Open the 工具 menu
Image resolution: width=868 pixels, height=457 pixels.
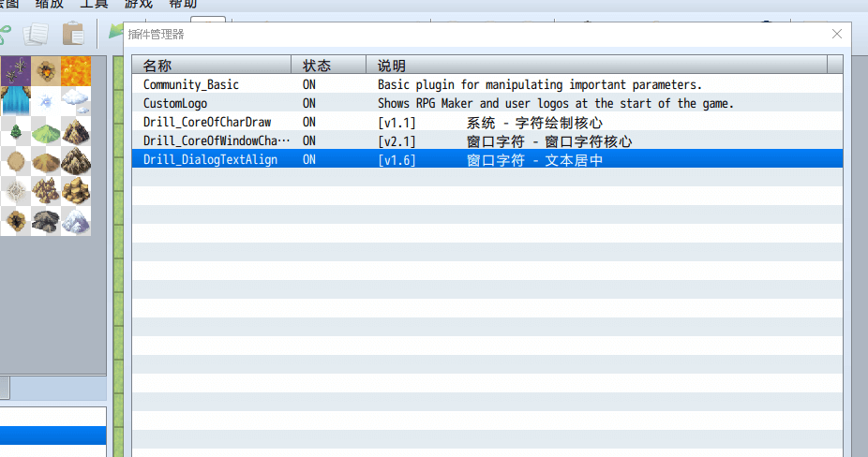[x=94, y=4]
